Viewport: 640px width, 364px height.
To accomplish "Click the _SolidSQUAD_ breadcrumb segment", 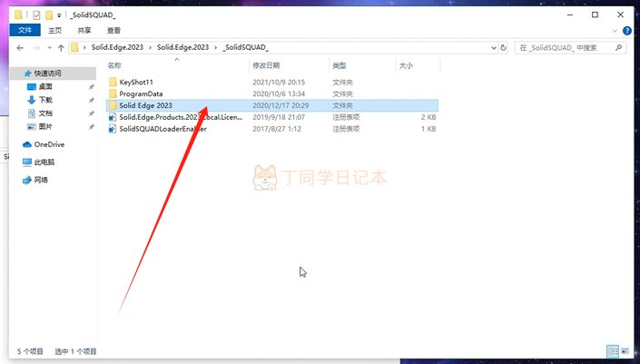I will [246, 47].
